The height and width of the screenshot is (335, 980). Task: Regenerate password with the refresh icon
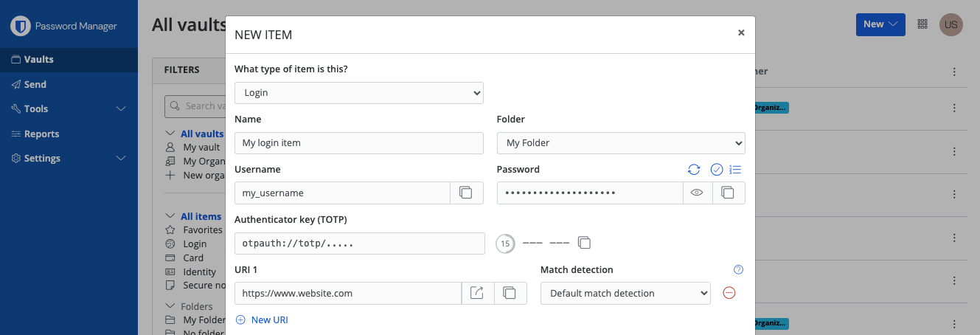[694, 170]
